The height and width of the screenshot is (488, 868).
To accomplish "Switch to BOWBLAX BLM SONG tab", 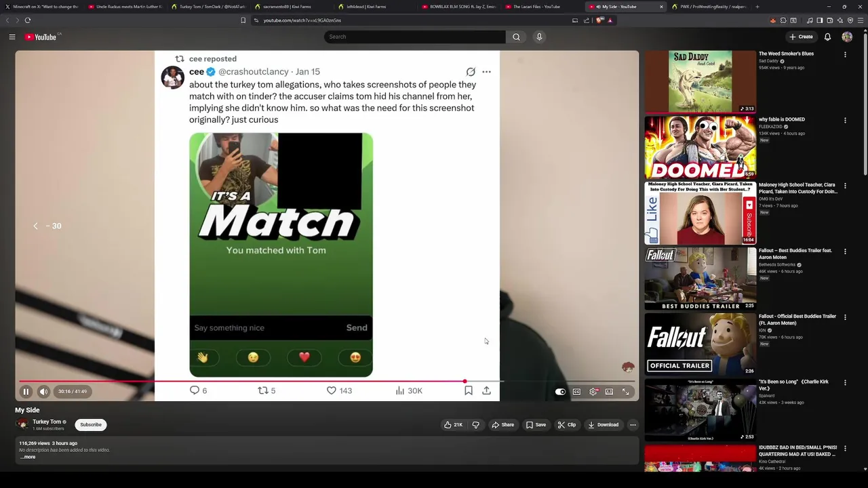I will [459, 7].
